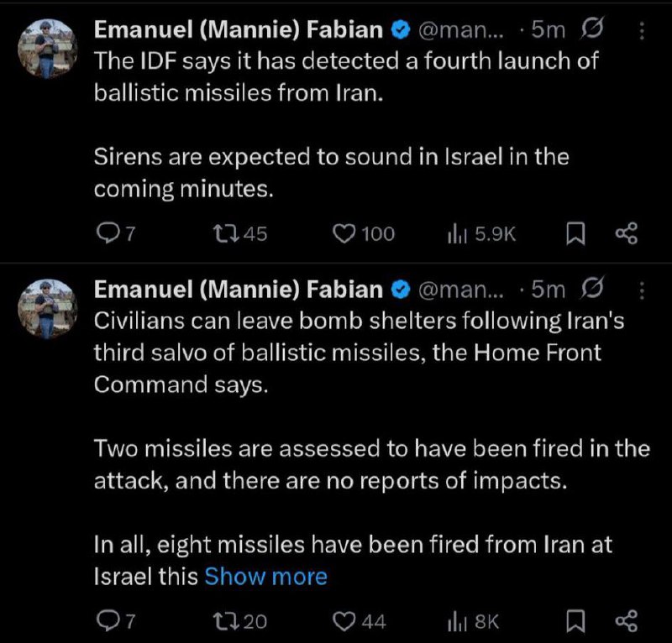Click the @man... handle on second tweet
This screenshot has width=672, height=643.
462,290
